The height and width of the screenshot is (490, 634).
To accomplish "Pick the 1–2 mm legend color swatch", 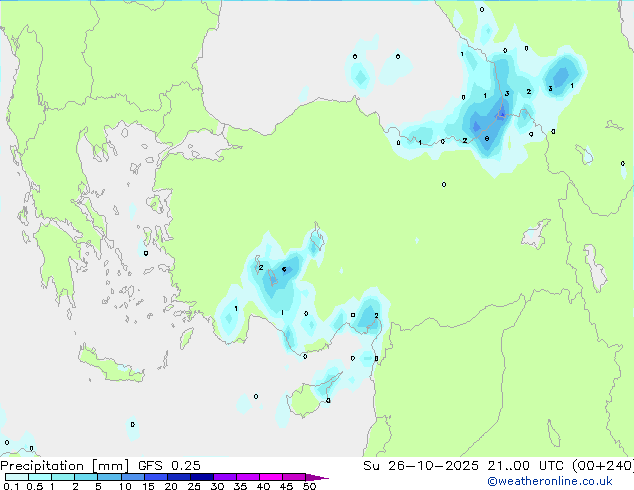I will point(63,477).
